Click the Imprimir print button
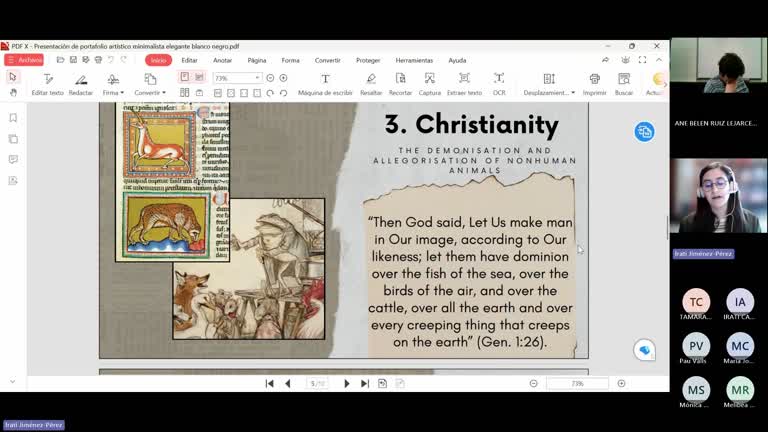 [595, 84]
